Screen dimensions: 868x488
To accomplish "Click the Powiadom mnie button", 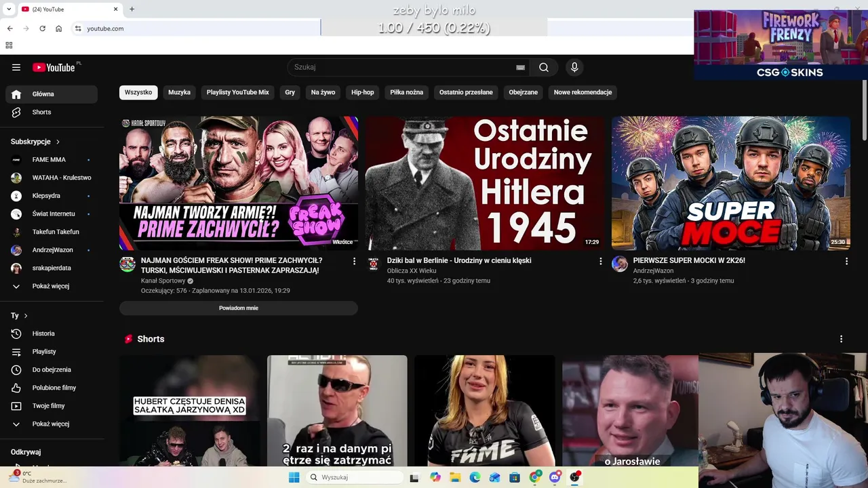I will [239, 308].
